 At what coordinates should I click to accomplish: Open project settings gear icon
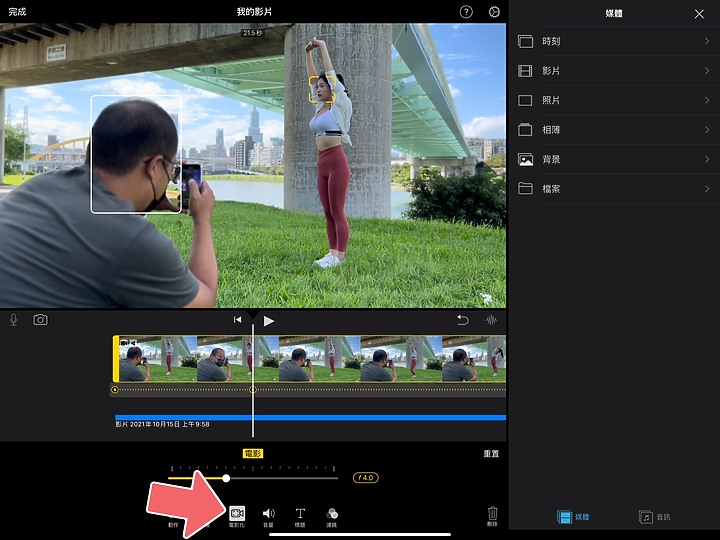pyautogui.click(x=494, y=12)
